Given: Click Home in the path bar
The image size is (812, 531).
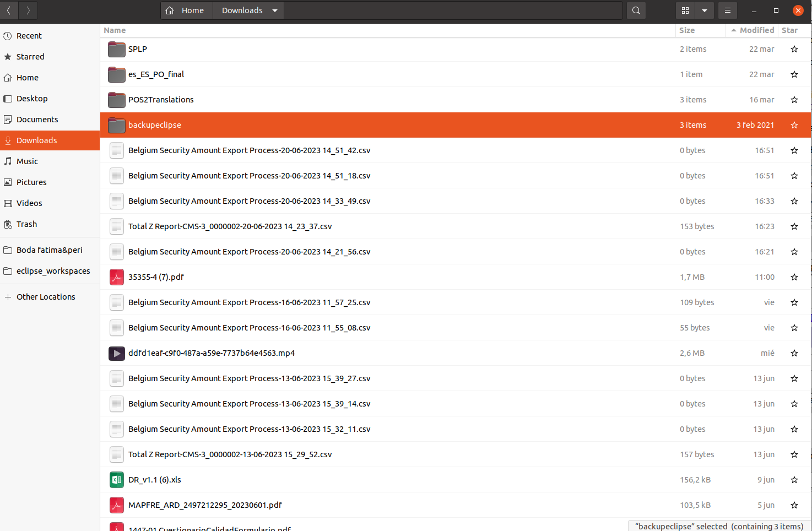Looking at the screenshot, I should 186,10.
